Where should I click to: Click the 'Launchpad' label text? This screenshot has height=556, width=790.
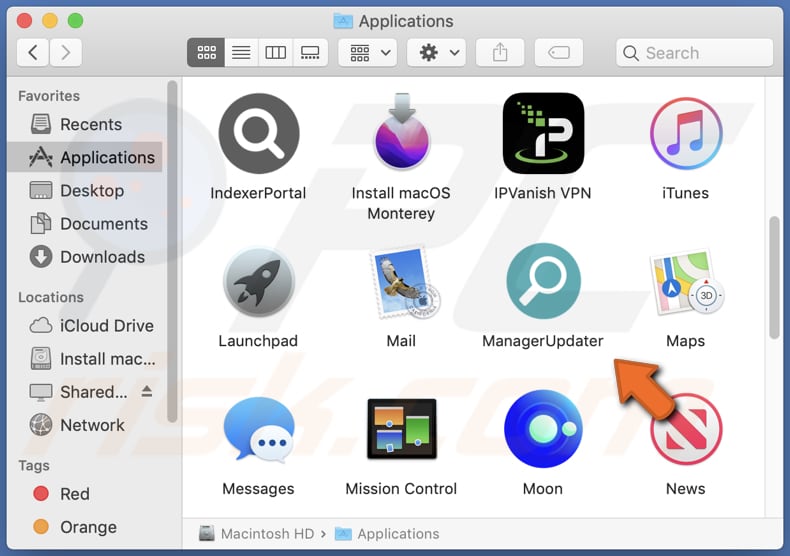click(258, 341)
